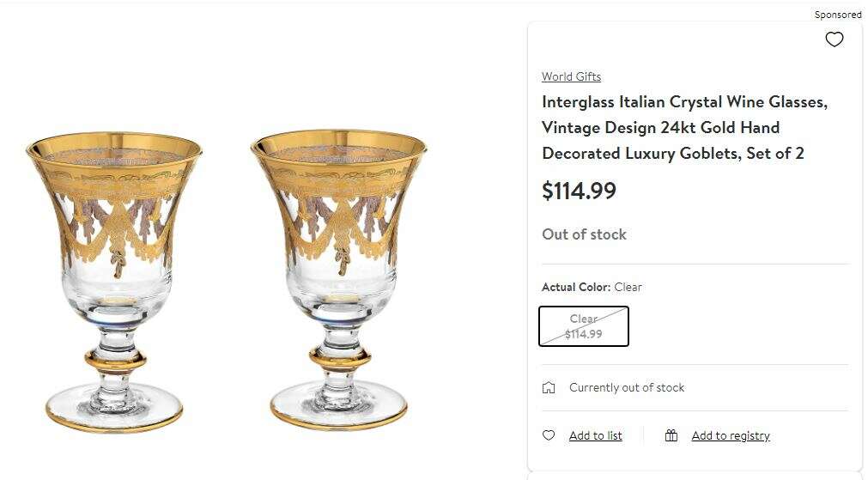Click the large $114.99 price

[579, 191]
